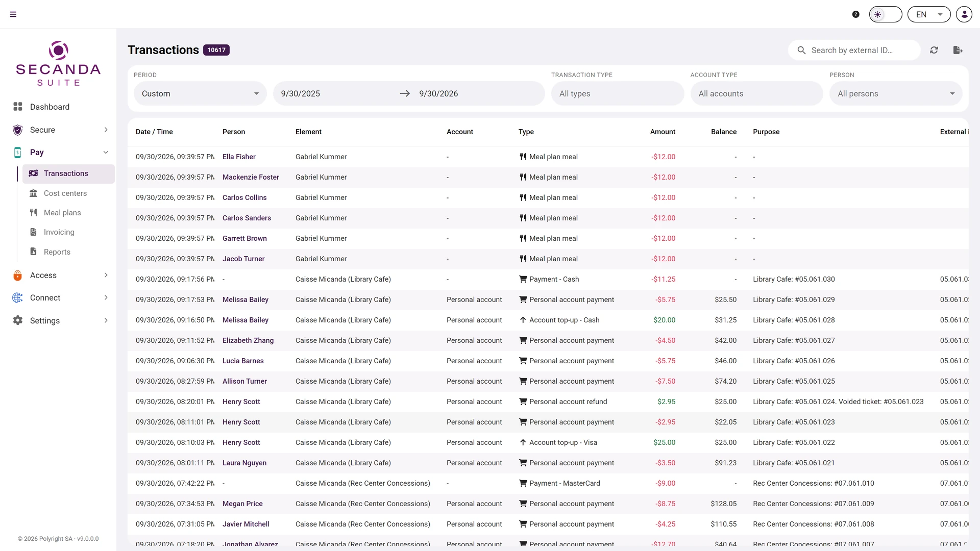The image size is (980, 551).
Task: Click the arrow icon beside Account top-up - Cash
Action: [x=523, y=320]
